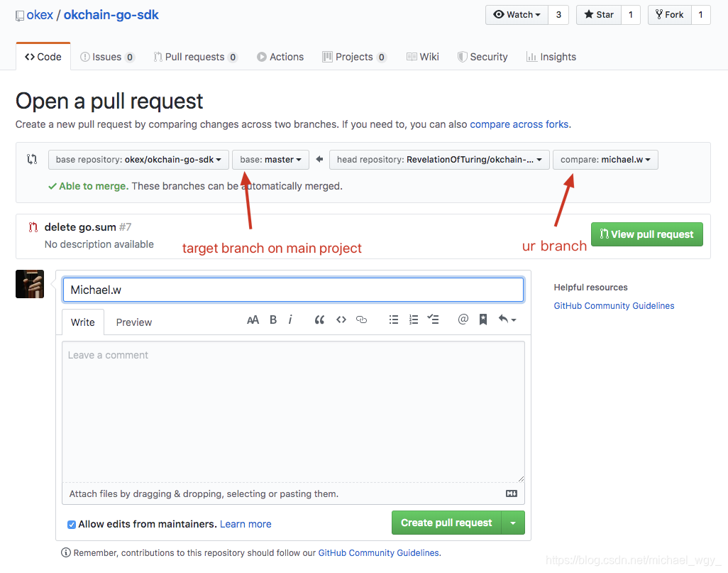Insert a quote using the quote icon
The height and width of the screenshot is (573, 728).
pyautogui.click(x=319, y=320)
